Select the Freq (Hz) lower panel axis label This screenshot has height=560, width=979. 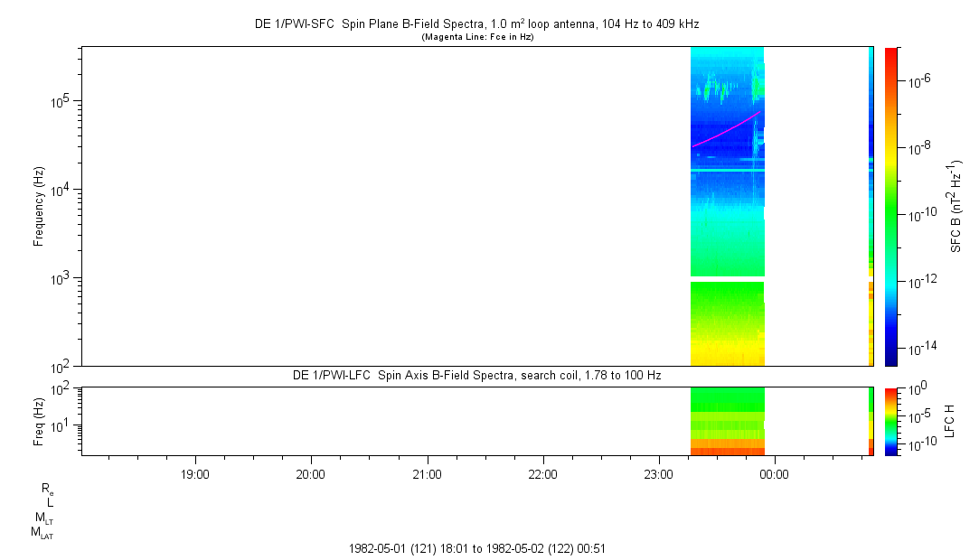[39, 421]
